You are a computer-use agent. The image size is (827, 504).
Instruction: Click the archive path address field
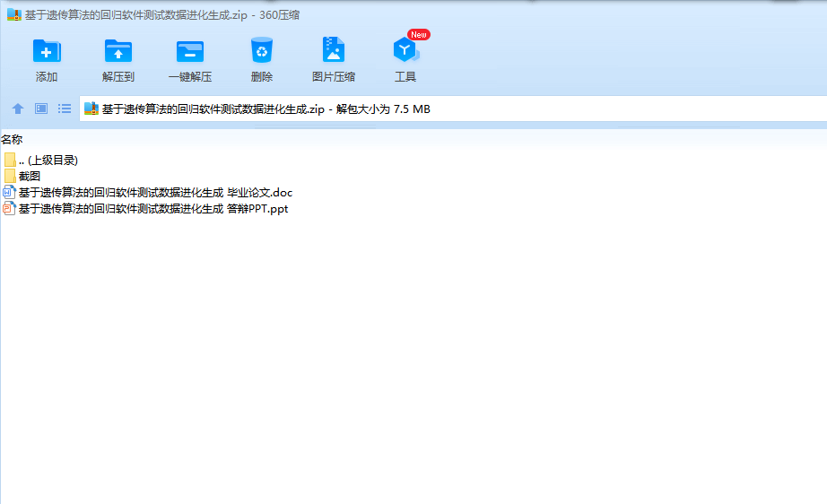[x=453, y=109]
